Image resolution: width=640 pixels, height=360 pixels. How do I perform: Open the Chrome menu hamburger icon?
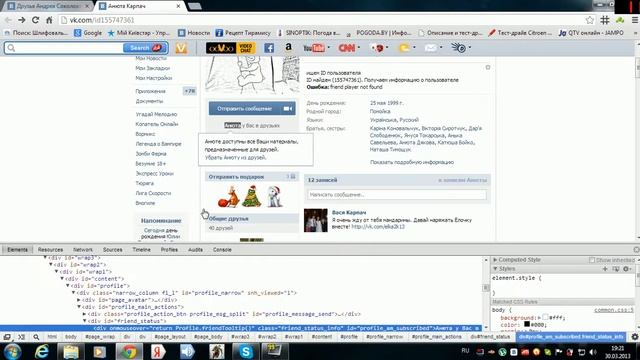(x=635, y=20)
